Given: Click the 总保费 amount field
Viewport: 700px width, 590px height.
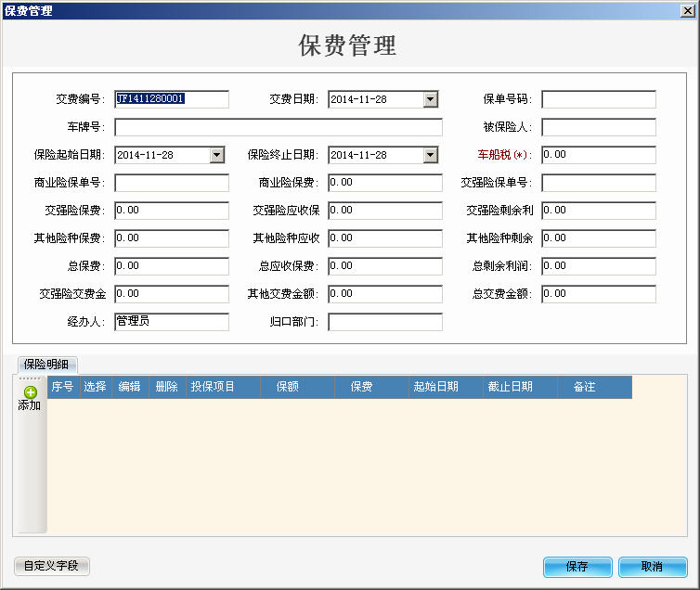Looking at the screenshot, I should (172, 266).
